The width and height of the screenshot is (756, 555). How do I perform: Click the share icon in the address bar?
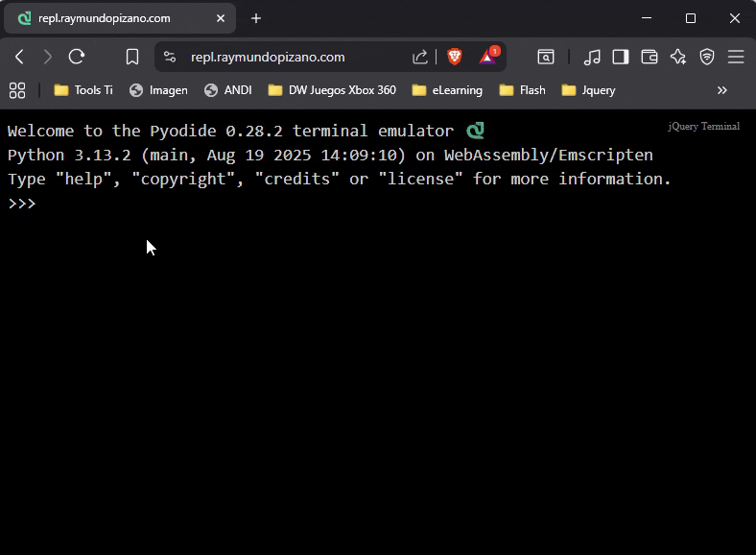coord(420,57)
